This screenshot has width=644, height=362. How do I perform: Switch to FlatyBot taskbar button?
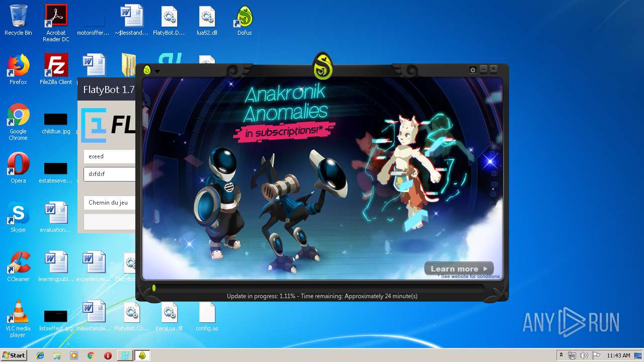(x=125, y=355)
